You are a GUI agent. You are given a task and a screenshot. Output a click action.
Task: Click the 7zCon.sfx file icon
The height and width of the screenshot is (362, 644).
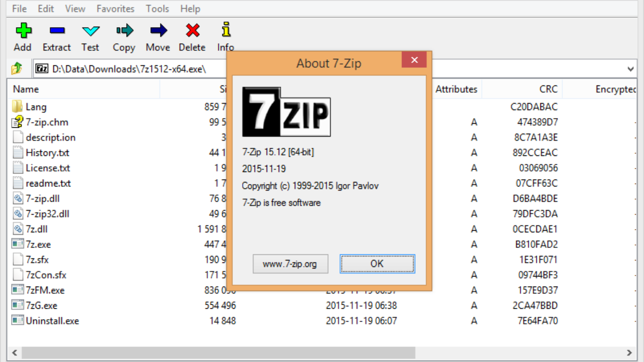coord(18,275)
